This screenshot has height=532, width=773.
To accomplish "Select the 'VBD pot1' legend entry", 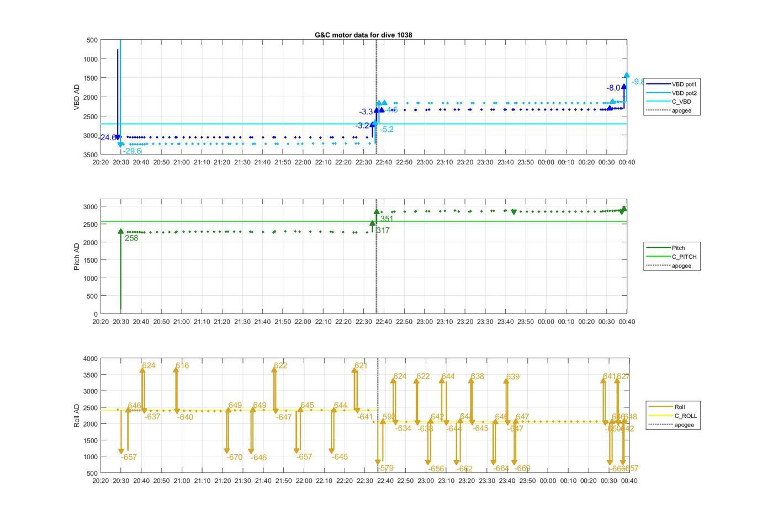I will pos(671,84).
